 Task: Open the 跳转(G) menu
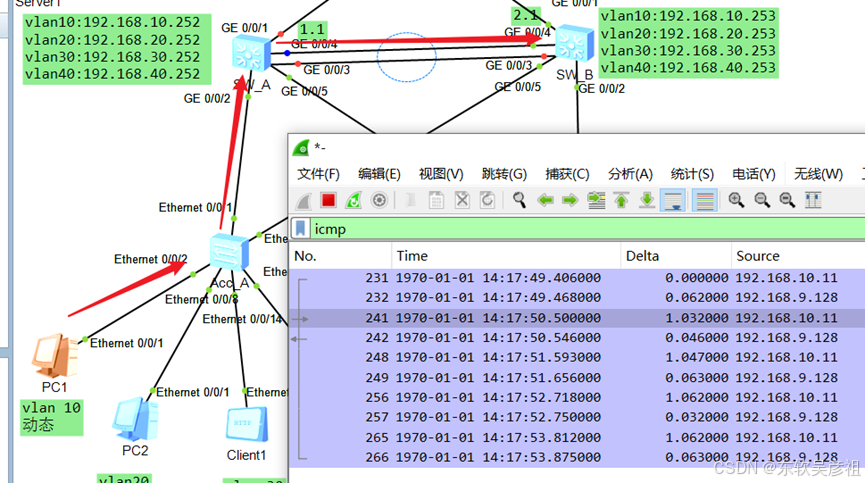coord(504,174)
